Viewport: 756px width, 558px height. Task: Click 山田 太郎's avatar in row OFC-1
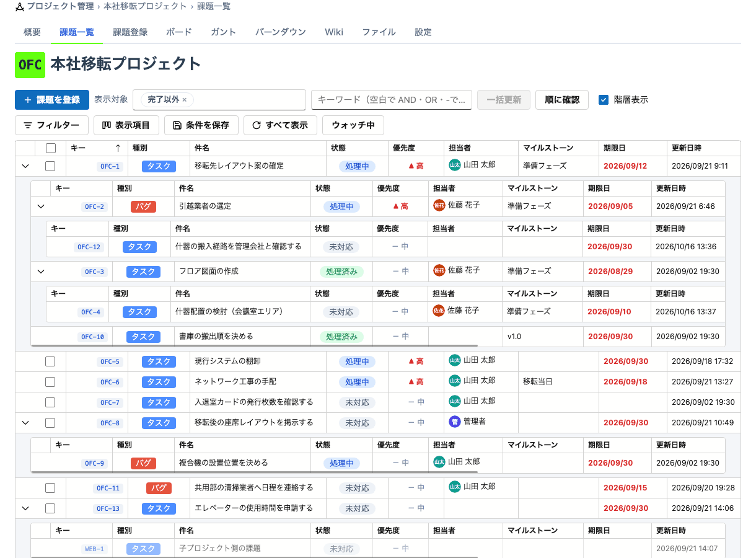455,165
